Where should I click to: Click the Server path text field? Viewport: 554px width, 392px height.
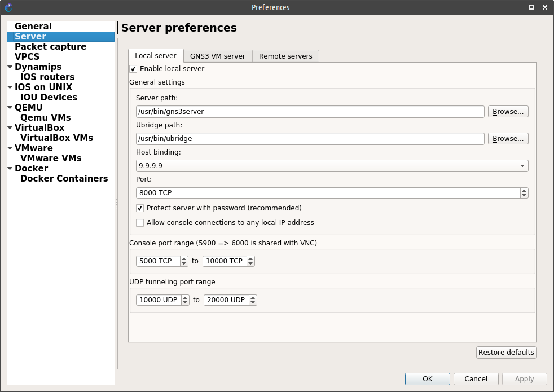point(310,112)
